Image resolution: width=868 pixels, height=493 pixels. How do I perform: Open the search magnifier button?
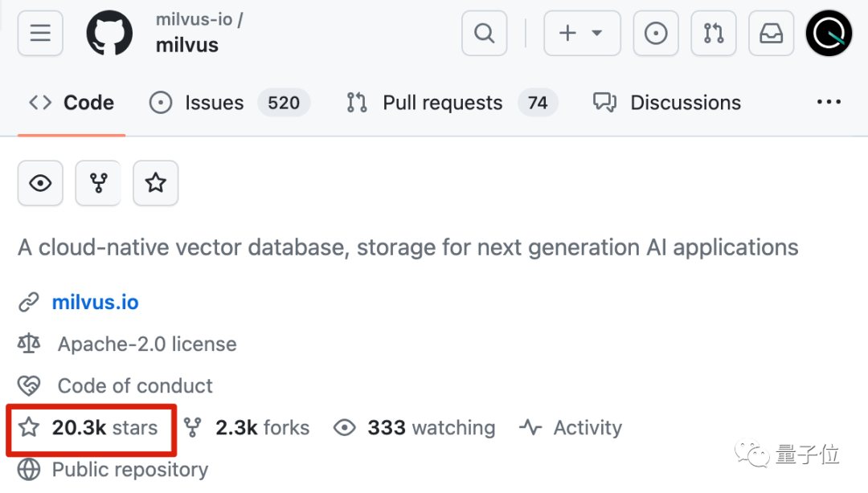[x=484, y=33]
